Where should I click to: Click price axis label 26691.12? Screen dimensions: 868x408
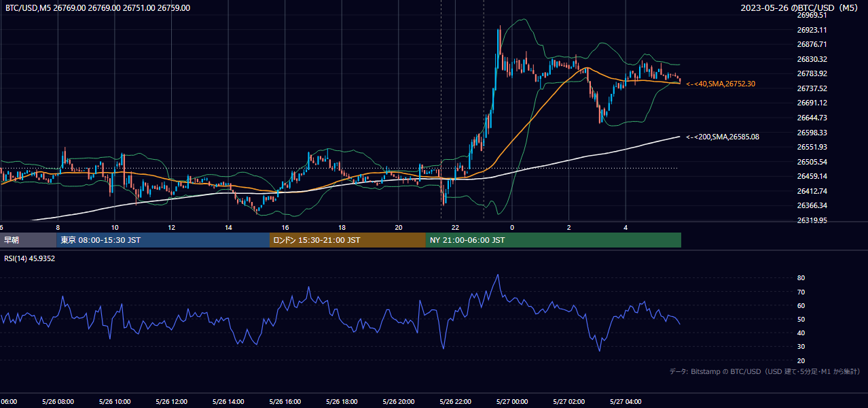[812, 103]
